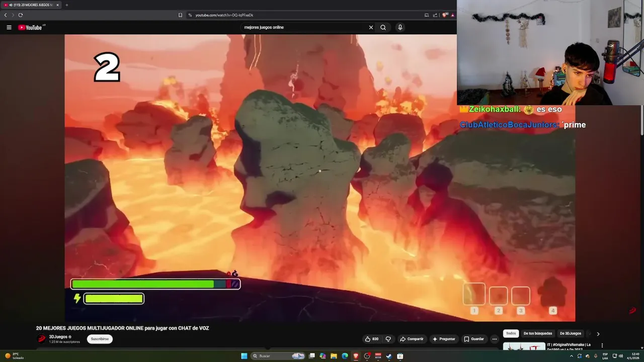The image size is (644, 362).
Task: Bookmark this page with bookmark icon
Action: click(x=180, y=15)
